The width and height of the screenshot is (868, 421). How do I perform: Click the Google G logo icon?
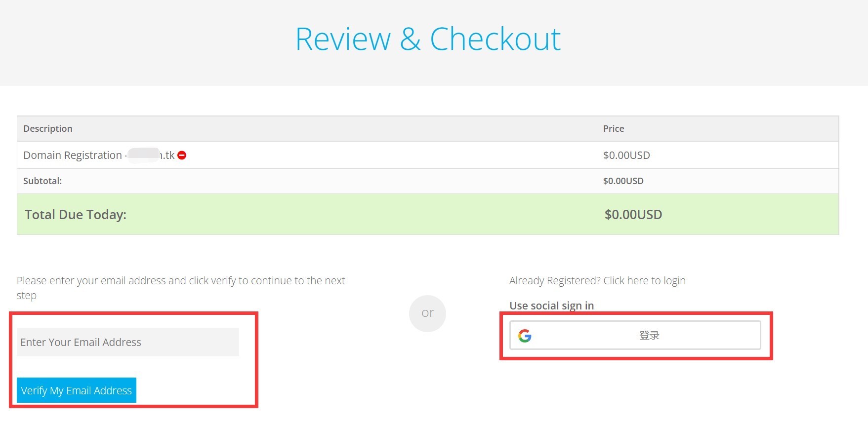[x=525, y=336]
